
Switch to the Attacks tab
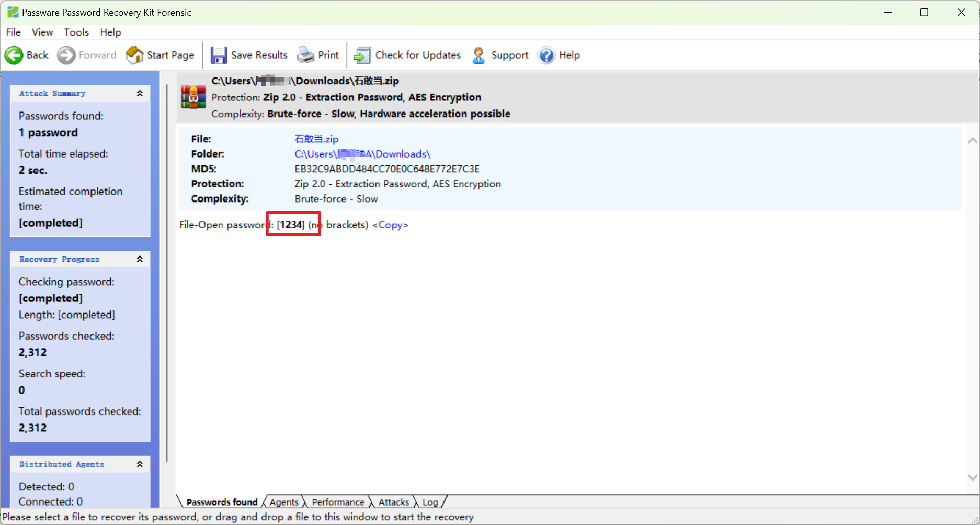394,502
